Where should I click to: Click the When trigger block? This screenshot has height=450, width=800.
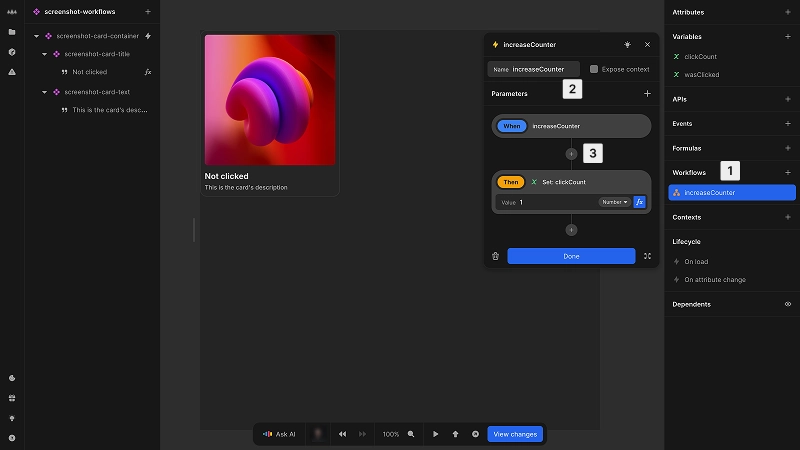(571, 126)
